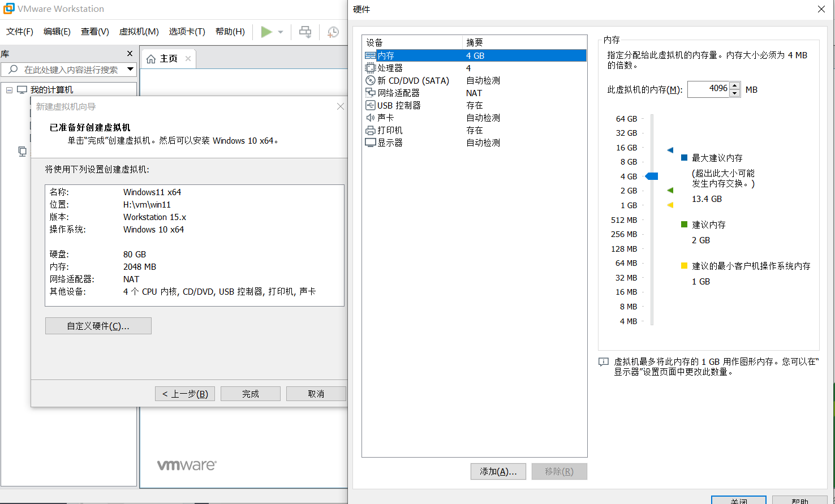Click the 2048 MB memory value in wizard
Viewport: 835px width, 504px height.
pos(140,267)
